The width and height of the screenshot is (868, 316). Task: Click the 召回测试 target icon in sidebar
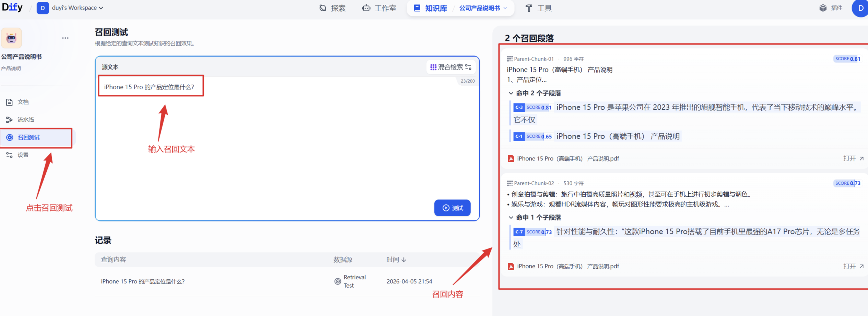(10, 137)
